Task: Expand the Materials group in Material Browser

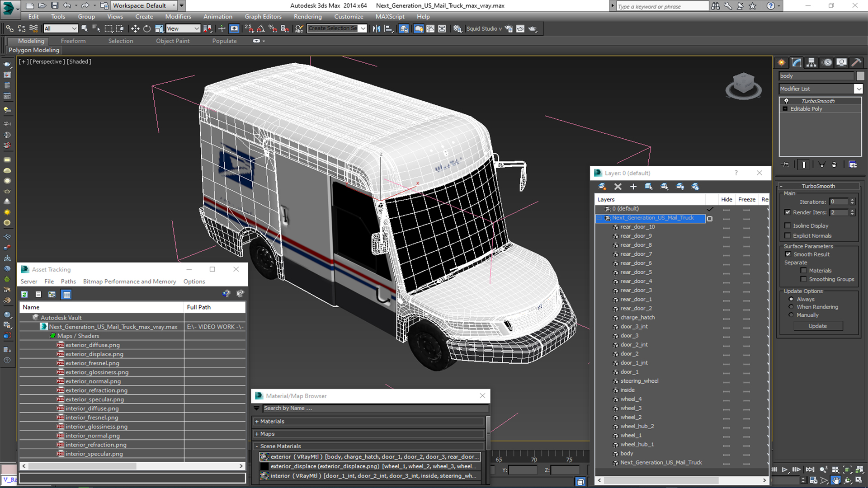Action: [x=257, y=422]
